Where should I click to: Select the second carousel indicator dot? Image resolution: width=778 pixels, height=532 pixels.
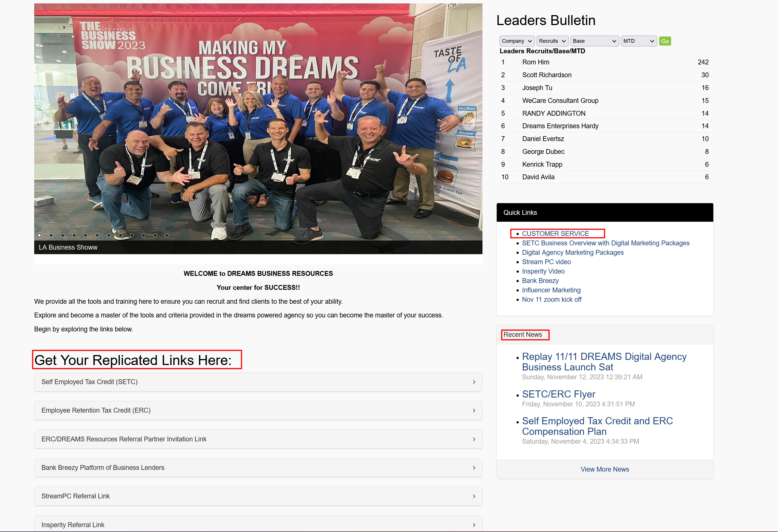(x=51, y=235)
